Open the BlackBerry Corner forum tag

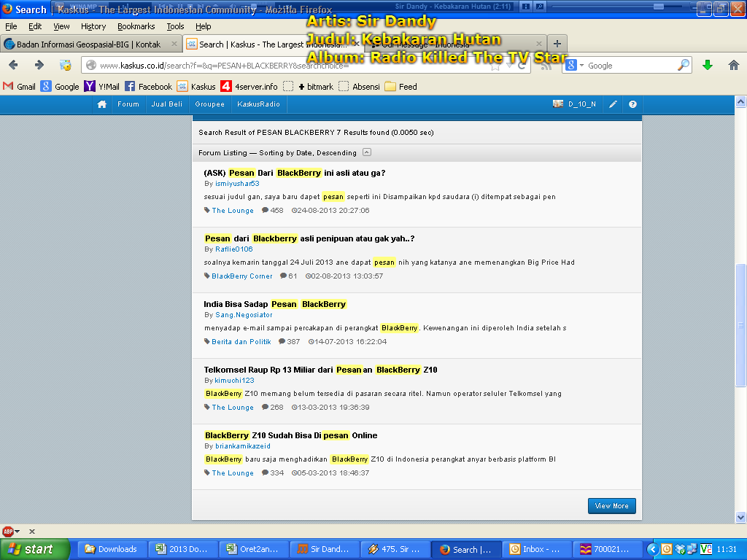(242, 276)
